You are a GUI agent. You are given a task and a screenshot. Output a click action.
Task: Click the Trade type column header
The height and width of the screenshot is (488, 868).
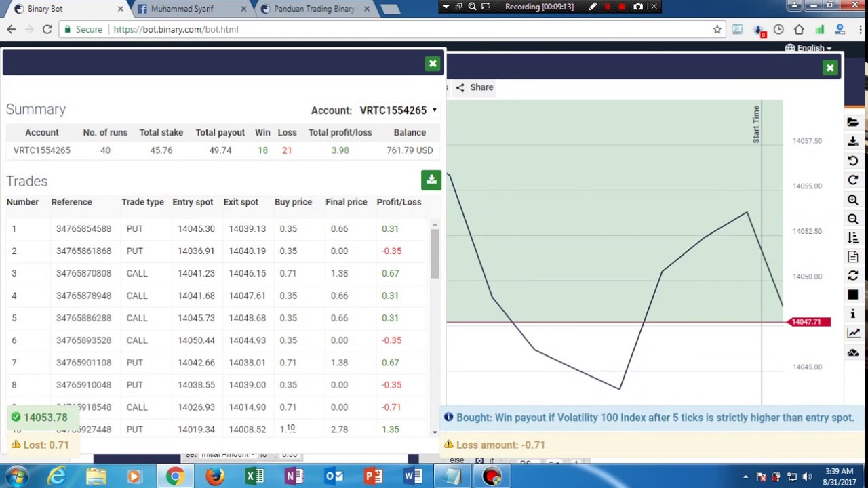[142, 202]
